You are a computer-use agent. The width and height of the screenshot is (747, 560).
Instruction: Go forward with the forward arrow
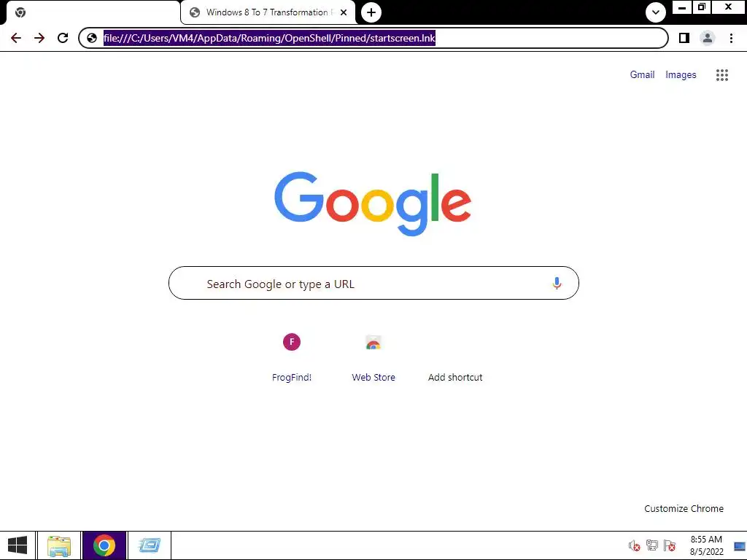39,38
